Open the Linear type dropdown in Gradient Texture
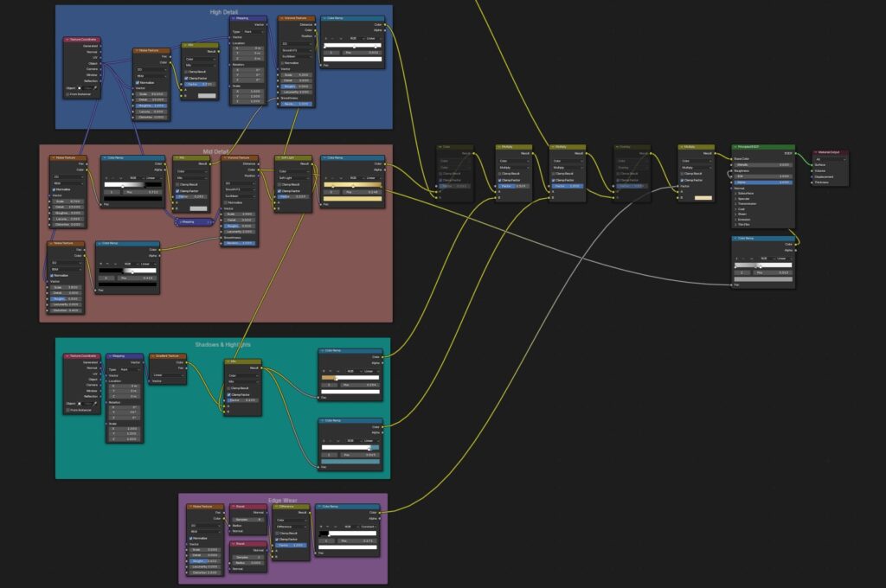The image size is (886, 588). (x=168, y=374)
